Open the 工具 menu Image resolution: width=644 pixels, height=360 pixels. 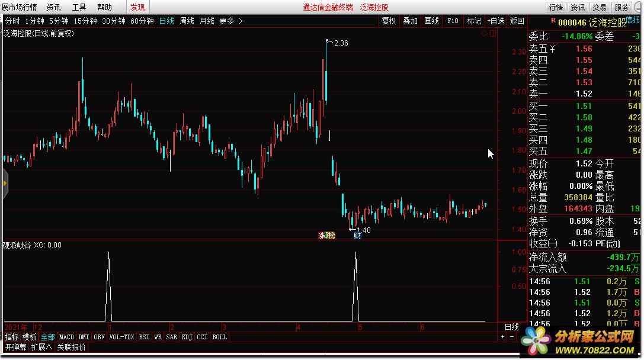click(x=79, y=7)
